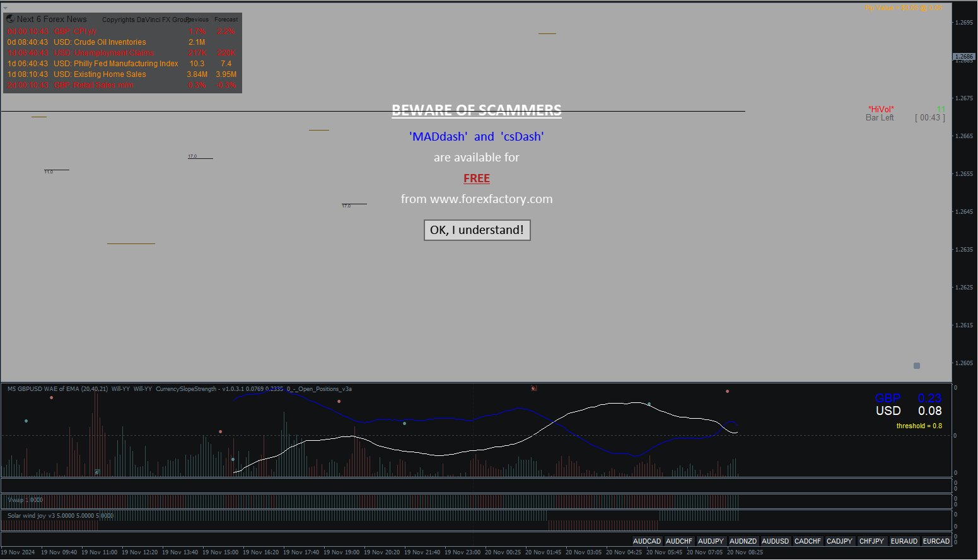Click the small blue-gray square on the chart
The height and width of the screenshot is (560, 978).
(x=917, y=366)
